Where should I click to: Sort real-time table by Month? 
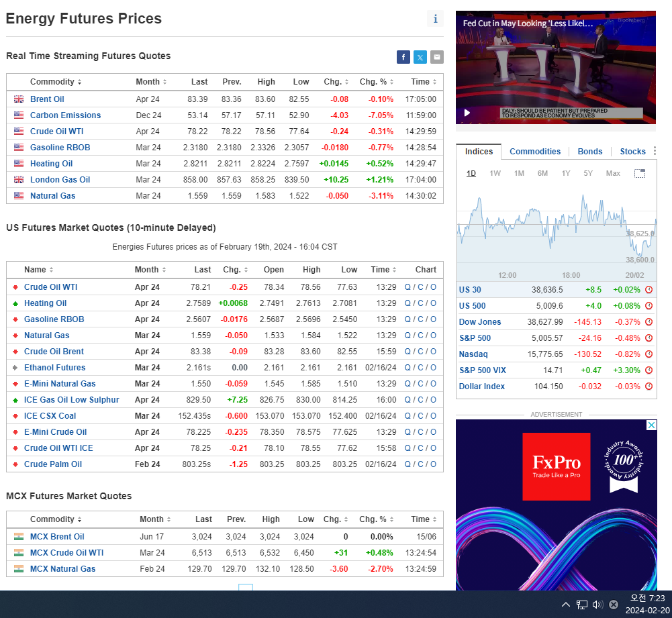[151, 82]
